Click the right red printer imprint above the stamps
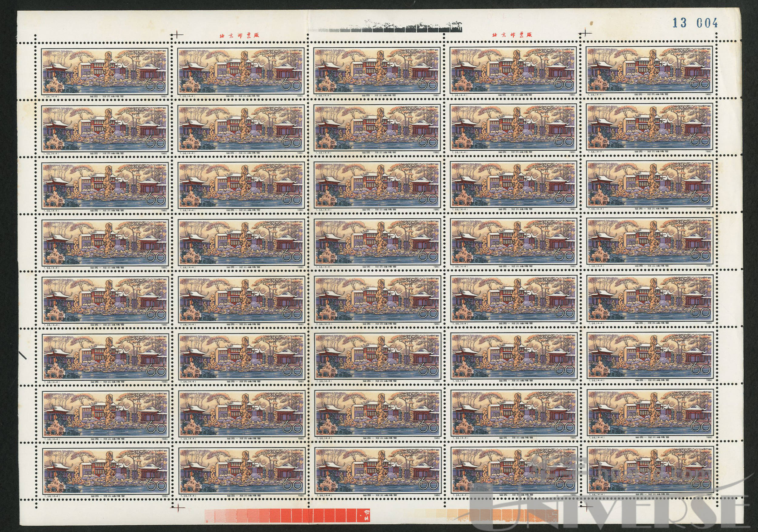This screenshot has width=758, height=532. click(x=512, y=35)
